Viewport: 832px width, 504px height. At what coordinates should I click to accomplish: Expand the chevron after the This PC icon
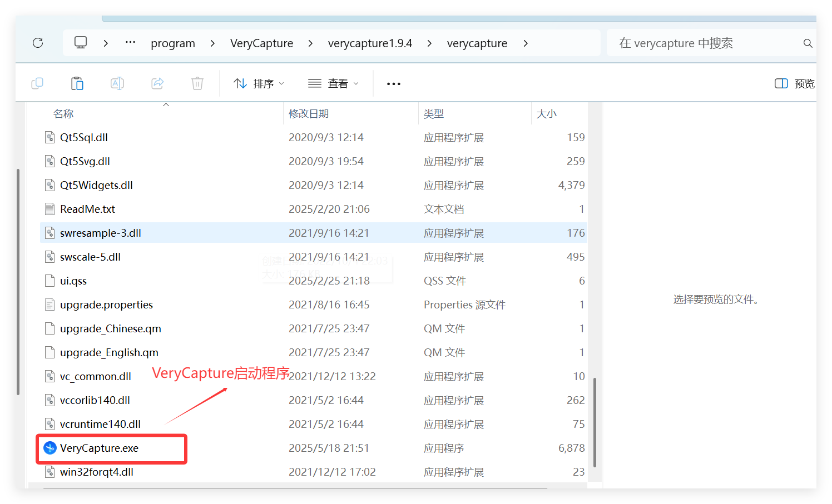point(106,43)
